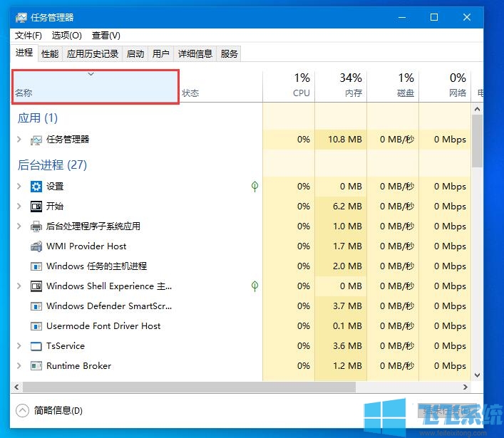This screenshot has width=504, height=438.
Task: Click the Usermode Font Driver Host icon
Action: (36, 326)
